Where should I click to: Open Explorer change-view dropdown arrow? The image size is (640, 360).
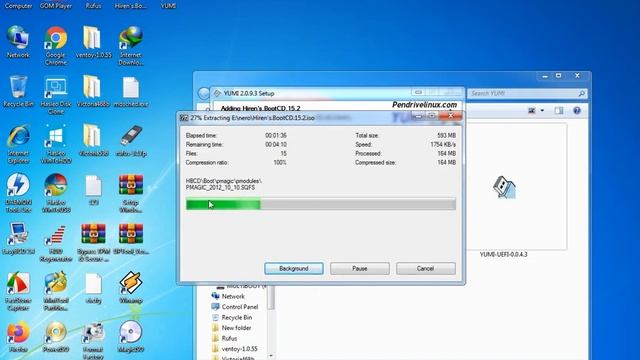(542, 111)
